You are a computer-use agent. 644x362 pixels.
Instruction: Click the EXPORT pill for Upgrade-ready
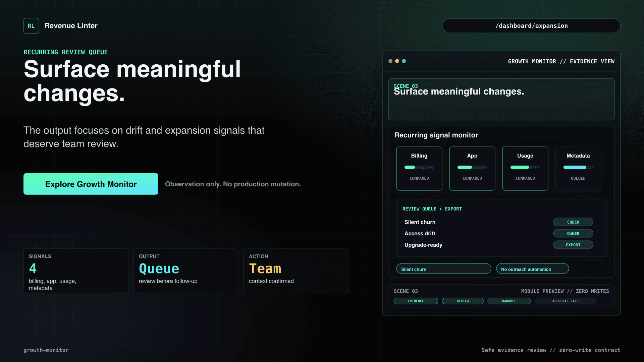tap(573, 245)
